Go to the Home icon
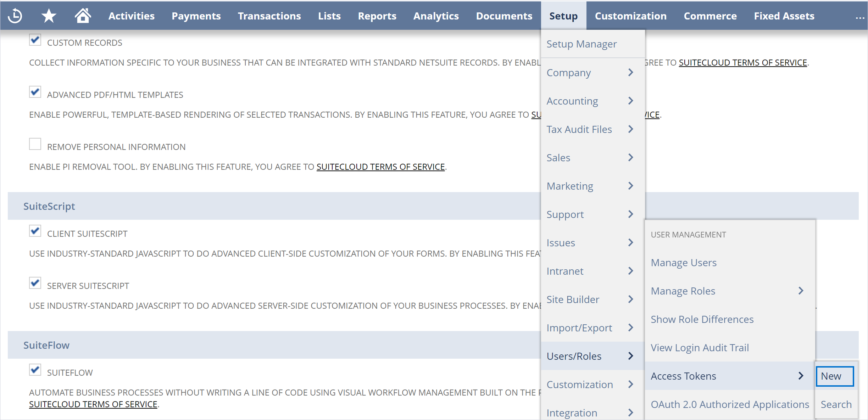868x420 pixels. pos(83,16)
